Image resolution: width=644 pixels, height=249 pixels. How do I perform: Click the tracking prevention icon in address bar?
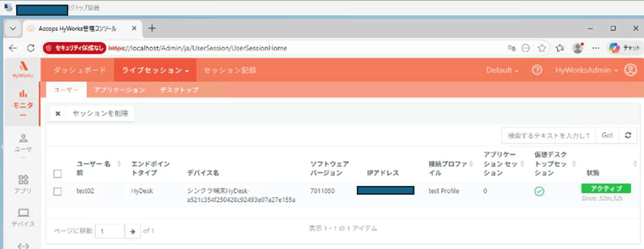(525, 48)
